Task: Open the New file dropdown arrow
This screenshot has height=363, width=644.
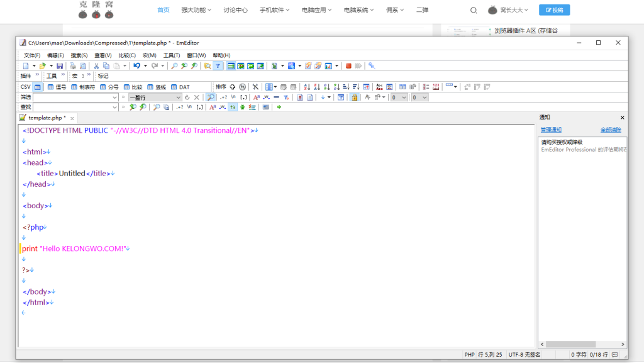Action: [x=34, y=65]
